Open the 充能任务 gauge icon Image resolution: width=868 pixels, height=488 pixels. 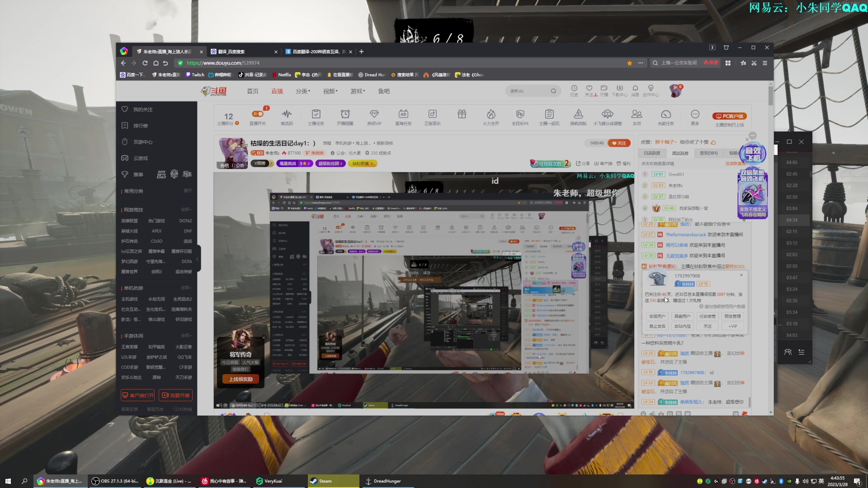coord(666,117)
